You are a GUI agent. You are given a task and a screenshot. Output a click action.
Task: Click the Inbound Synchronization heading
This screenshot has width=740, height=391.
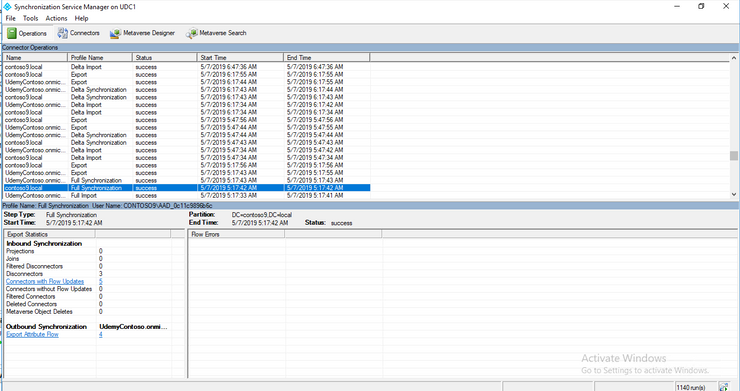pos(44,244)
